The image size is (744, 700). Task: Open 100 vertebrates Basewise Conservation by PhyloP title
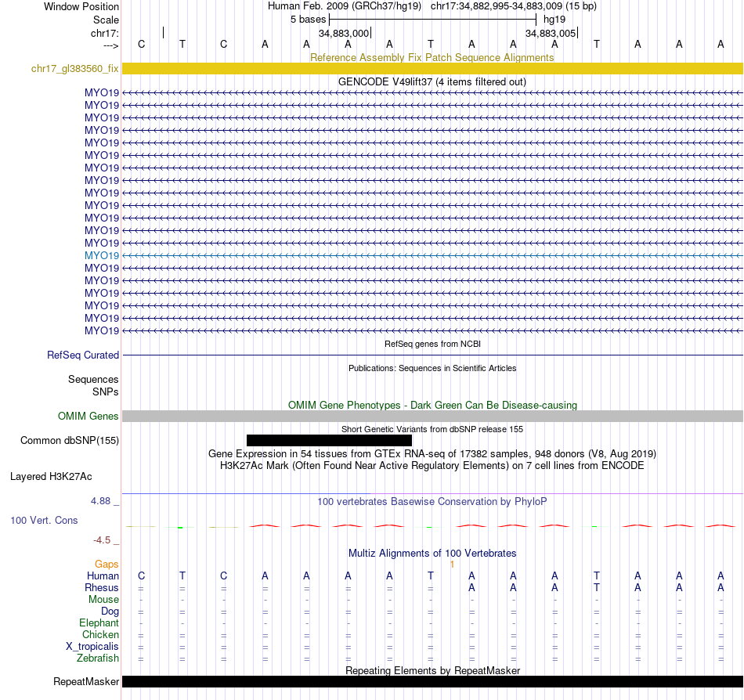click(x=432, y=502)
